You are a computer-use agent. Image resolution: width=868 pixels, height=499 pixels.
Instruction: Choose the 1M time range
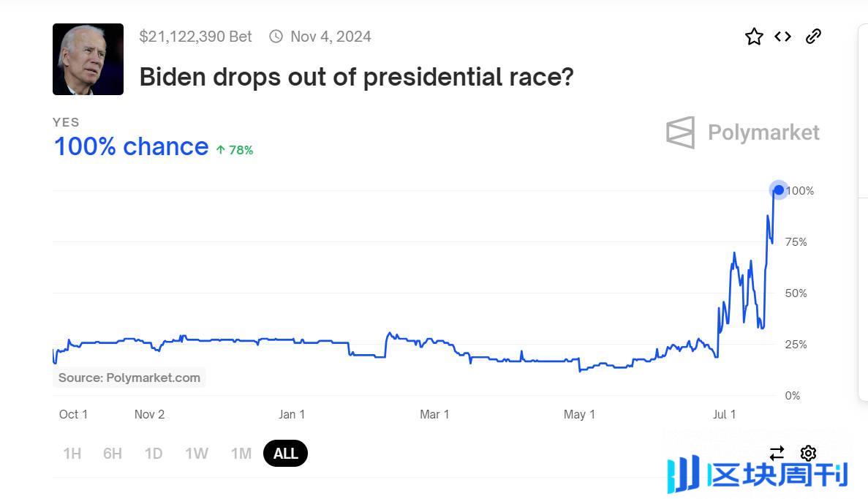(x=241, y=454)
